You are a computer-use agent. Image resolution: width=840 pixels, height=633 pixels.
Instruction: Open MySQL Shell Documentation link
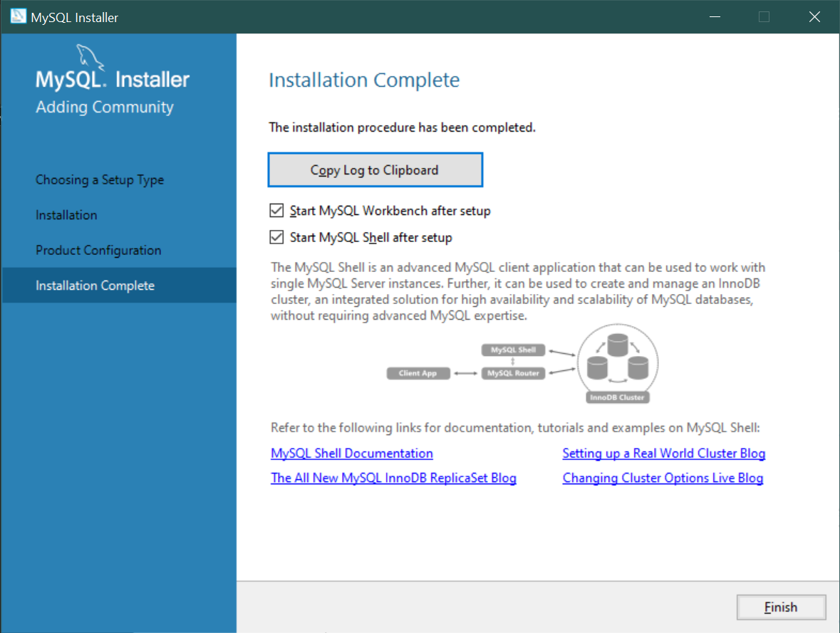[351, 453]
